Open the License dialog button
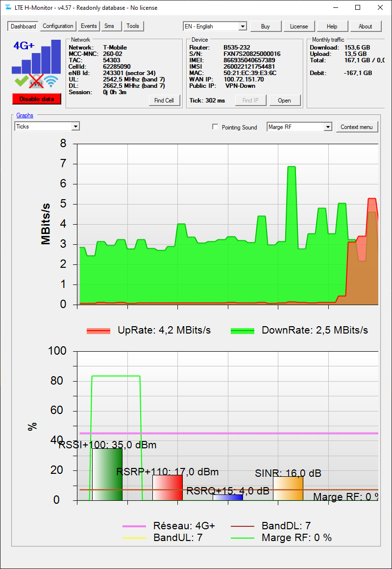 click(299, 26)
